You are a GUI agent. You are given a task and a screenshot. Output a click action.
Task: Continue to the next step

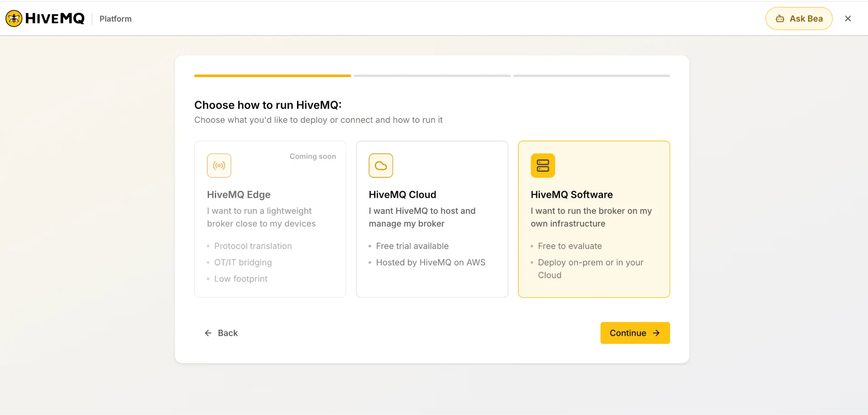tap(635, 333)
